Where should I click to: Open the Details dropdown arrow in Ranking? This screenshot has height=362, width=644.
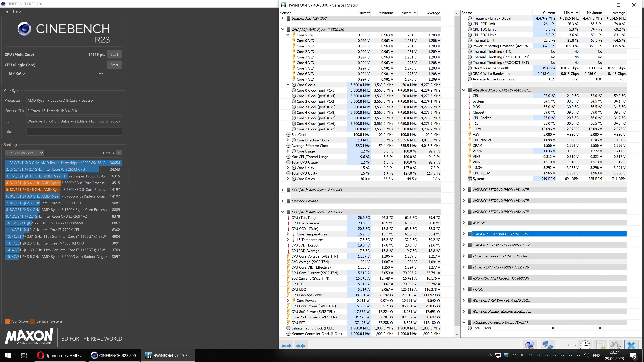[x=119, y=153]
